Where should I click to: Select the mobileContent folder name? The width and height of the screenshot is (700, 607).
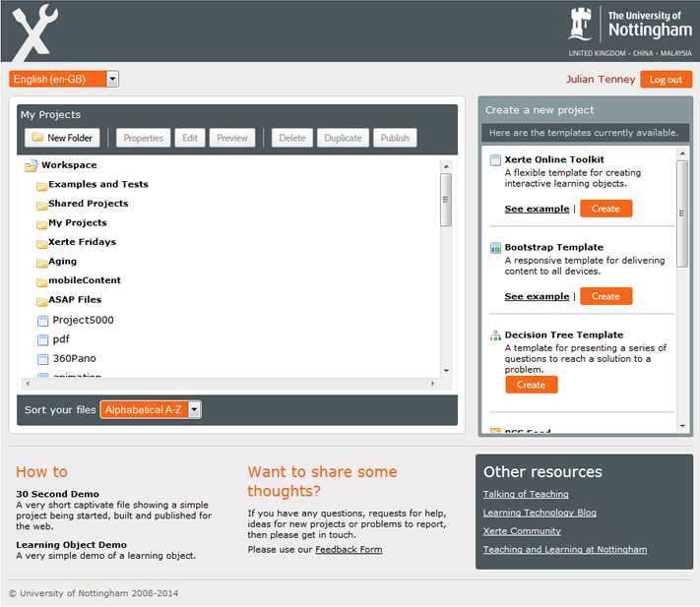pyautogui.click(x=85, y=280)
